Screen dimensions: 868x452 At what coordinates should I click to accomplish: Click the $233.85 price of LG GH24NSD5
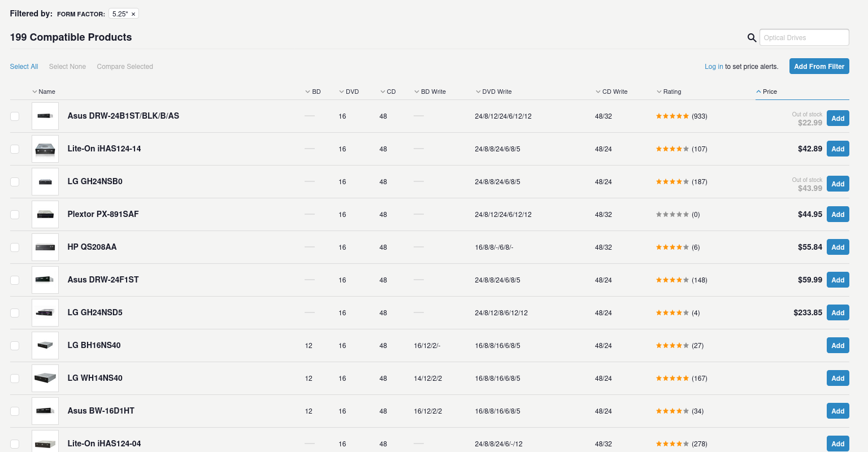click(x=808, y=312)
